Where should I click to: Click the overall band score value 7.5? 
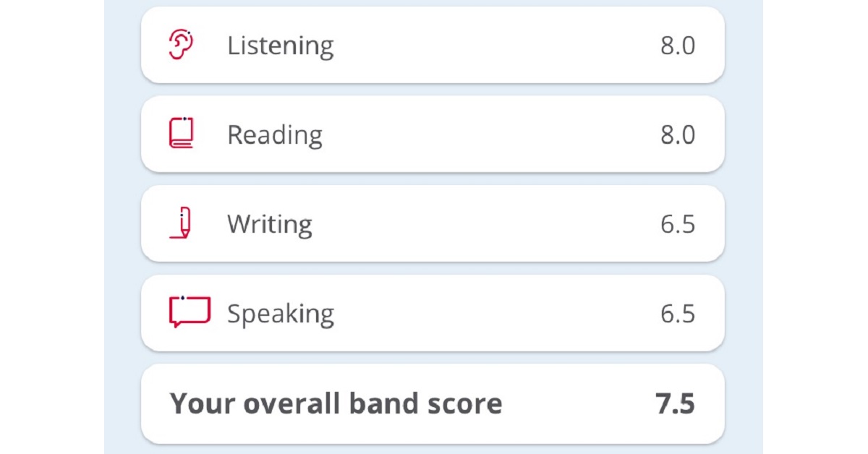pyautogui.click(x=676, y=403)
